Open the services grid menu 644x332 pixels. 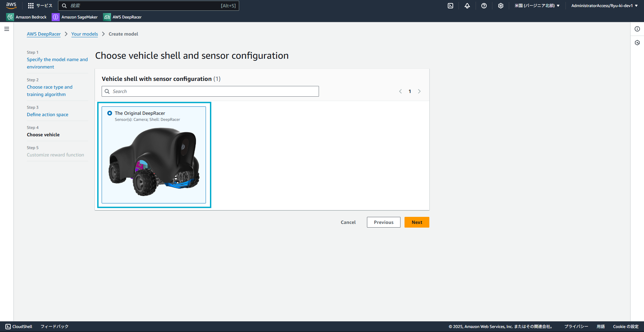click(31, 6)
